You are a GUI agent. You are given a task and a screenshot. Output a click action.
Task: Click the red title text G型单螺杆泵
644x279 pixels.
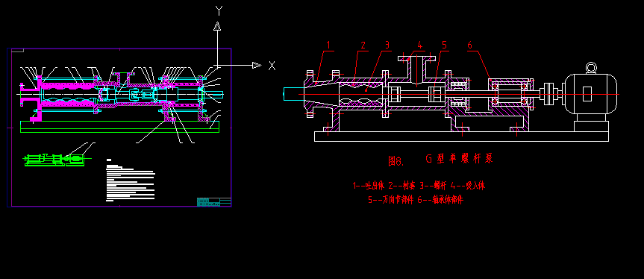[459, 158]
